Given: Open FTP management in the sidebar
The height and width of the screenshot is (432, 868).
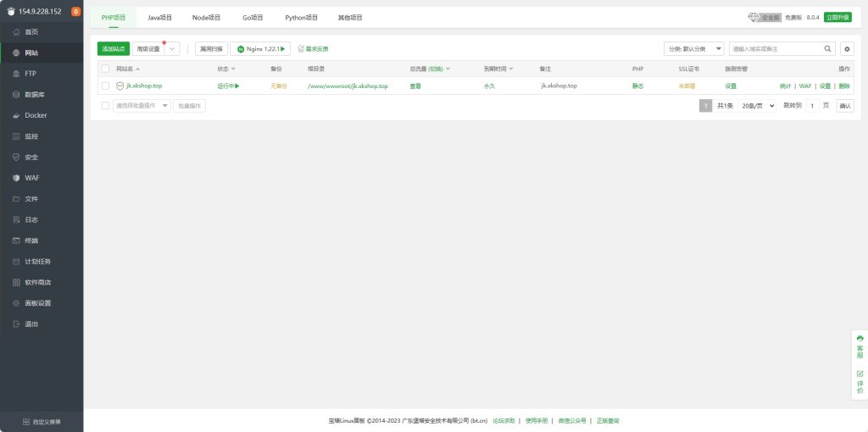Looking at the screenshot, I should pyautogui.click(x=42, y=74).
